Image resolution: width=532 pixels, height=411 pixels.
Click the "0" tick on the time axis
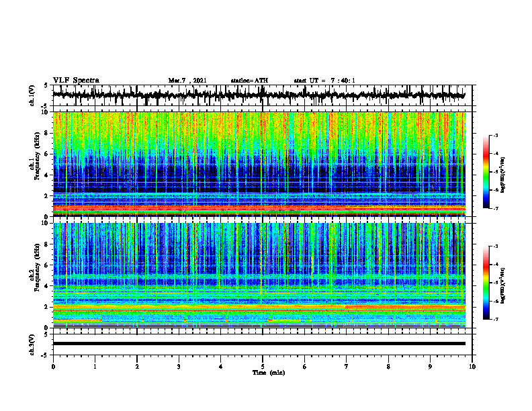[53, 367]
